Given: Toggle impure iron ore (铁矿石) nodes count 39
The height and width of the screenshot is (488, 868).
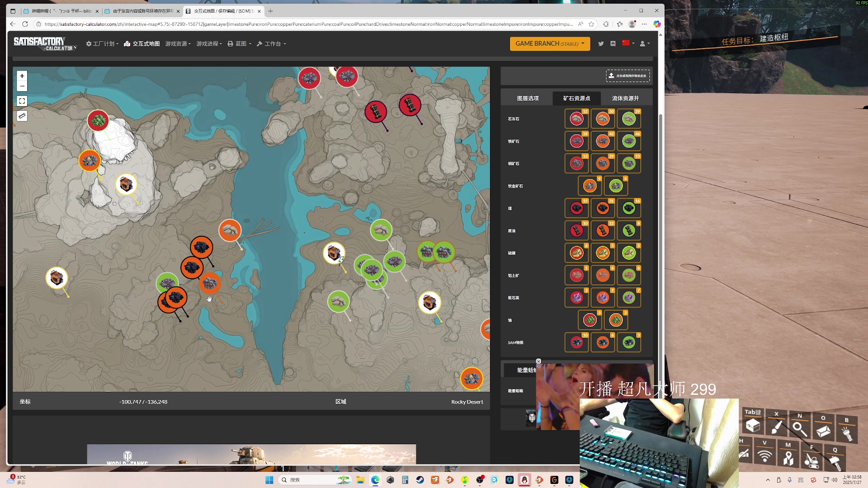Looking at the screenshot, I should point(576,141).
